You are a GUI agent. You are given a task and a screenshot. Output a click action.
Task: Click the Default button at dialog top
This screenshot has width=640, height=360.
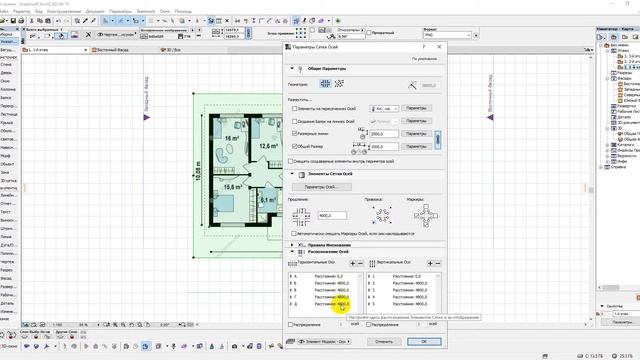click(x=424, y=59)
